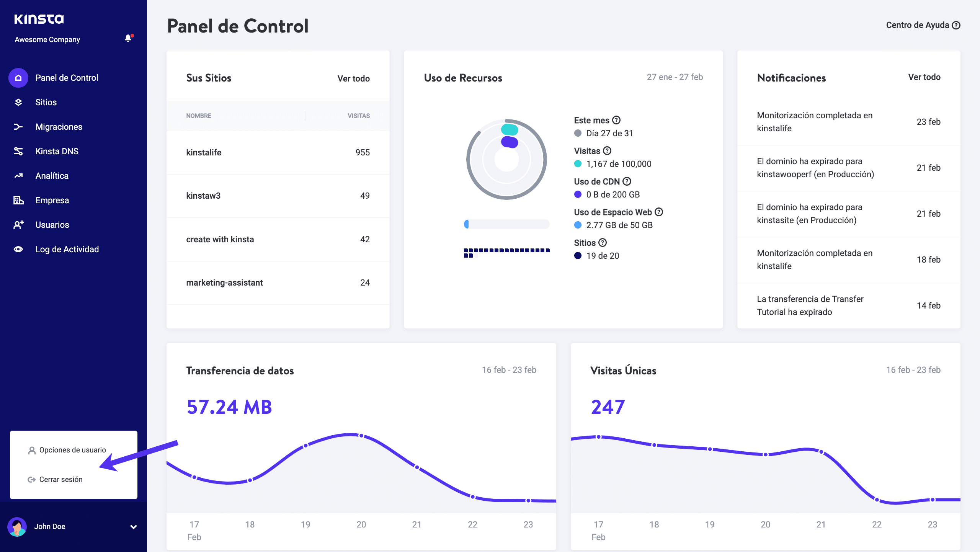Click the Sitios layers icon in sidebar
This screenshot has height=552, width=980.
[x=18, y=102]
